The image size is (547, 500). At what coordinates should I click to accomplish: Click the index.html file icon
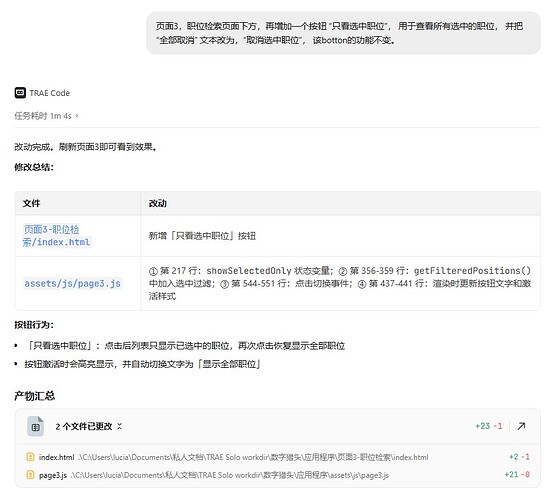(x=31, y=456)
